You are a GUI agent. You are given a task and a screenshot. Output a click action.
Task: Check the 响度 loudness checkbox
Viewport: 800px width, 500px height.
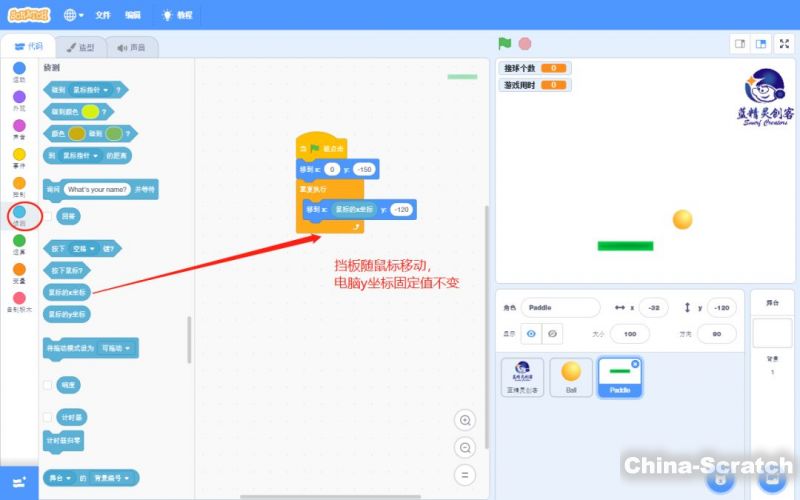48,384
